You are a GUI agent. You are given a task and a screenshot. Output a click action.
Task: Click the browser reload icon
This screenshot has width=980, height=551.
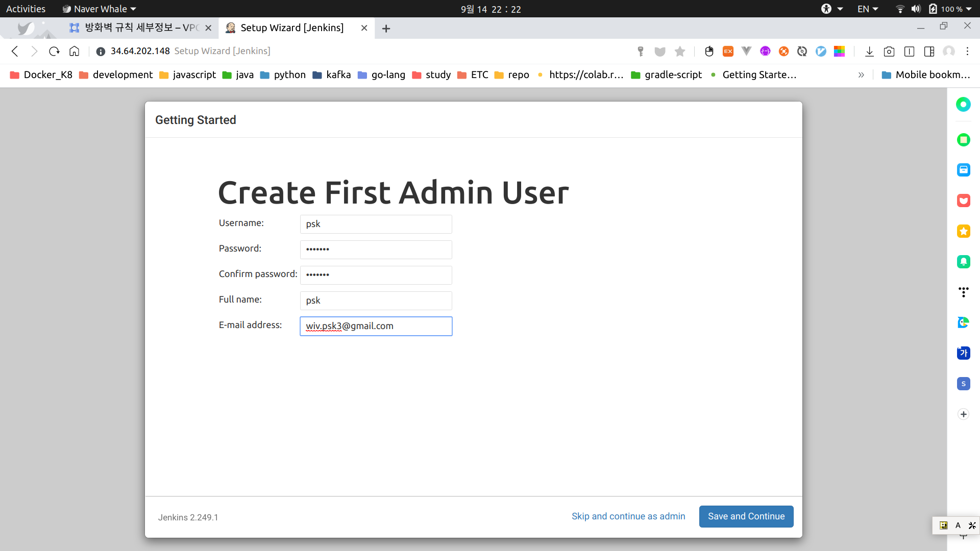(54, 51)
